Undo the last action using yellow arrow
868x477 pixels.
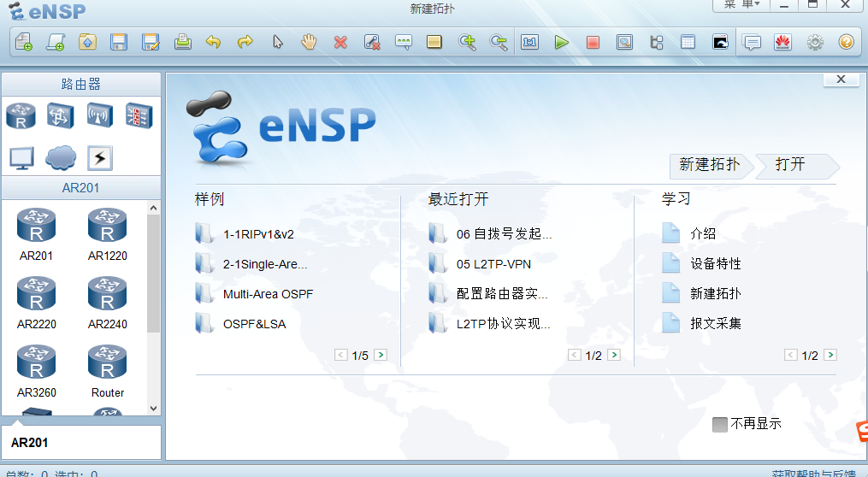click(x=214, y=42)
